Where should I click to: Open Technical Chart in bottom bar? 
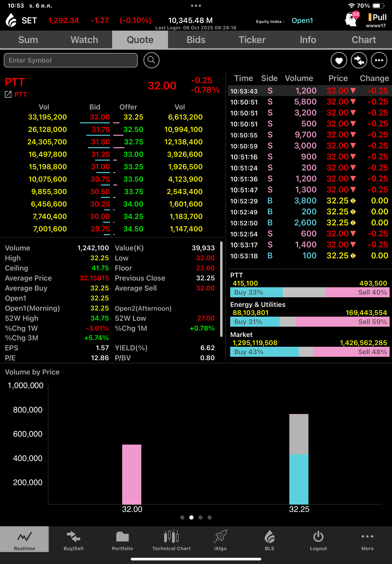[171, 539]
